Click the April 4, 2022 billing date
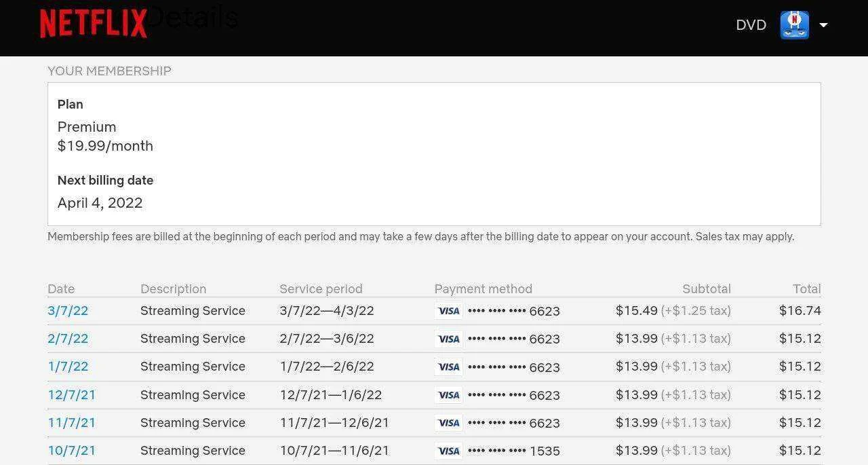Screen dimensions: 868x465 [x=100, y=203]
